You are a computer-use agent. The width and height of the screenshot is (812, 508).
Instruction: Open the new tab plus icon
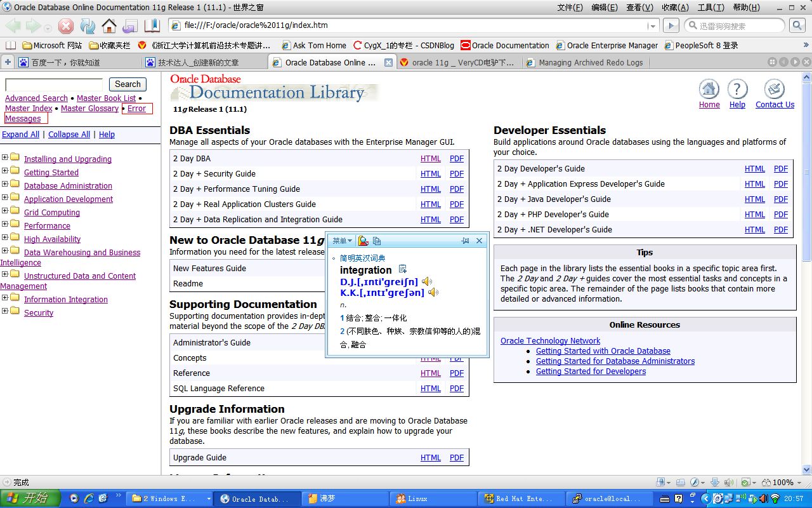(8, 62)
